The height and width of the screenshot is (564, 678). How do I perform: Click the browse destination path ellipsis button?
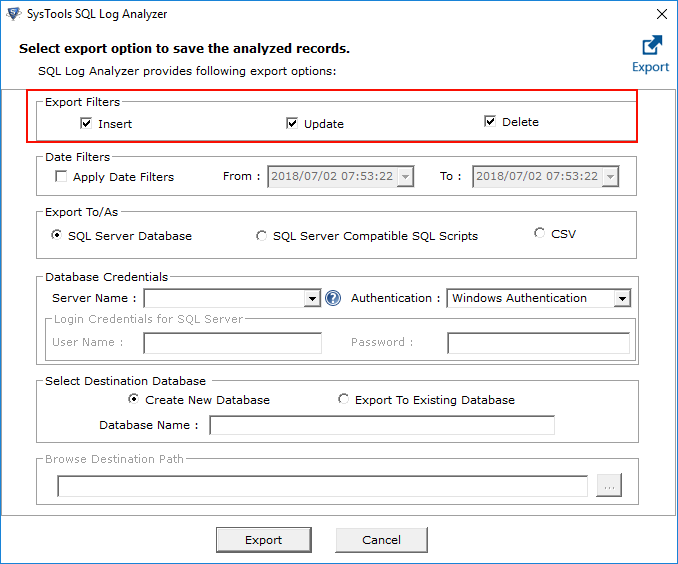pos(609,486)
